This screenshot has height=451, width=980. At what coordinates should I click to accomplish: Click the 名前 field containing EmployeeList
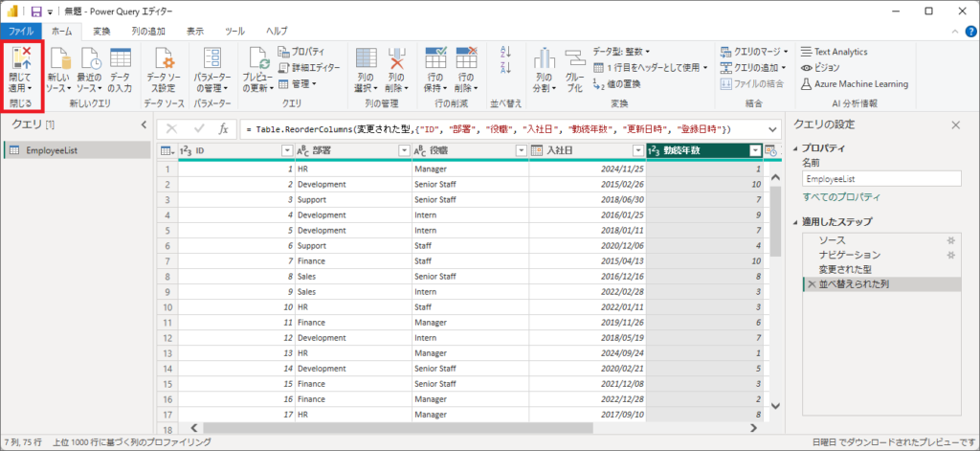coord(881,178)
